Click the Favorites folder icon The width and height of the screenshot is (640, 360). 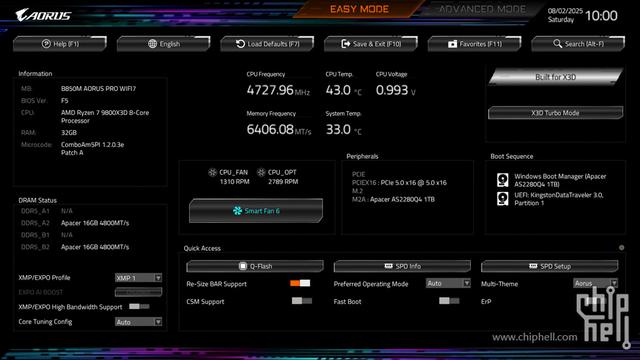pyautogui.click(x=452, y=44)
